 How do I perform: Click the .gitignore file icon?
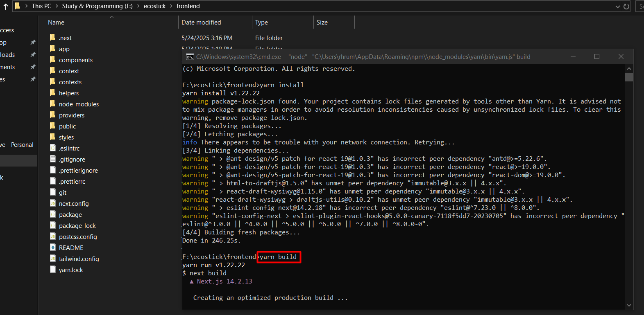[52, 159]
